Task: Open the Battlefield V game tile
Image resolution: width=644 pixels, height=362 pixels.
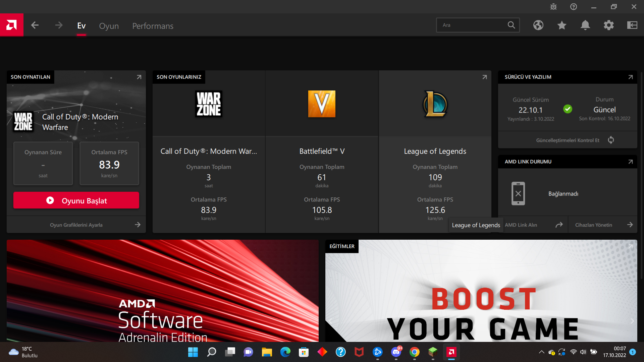Action: [322, 151]
